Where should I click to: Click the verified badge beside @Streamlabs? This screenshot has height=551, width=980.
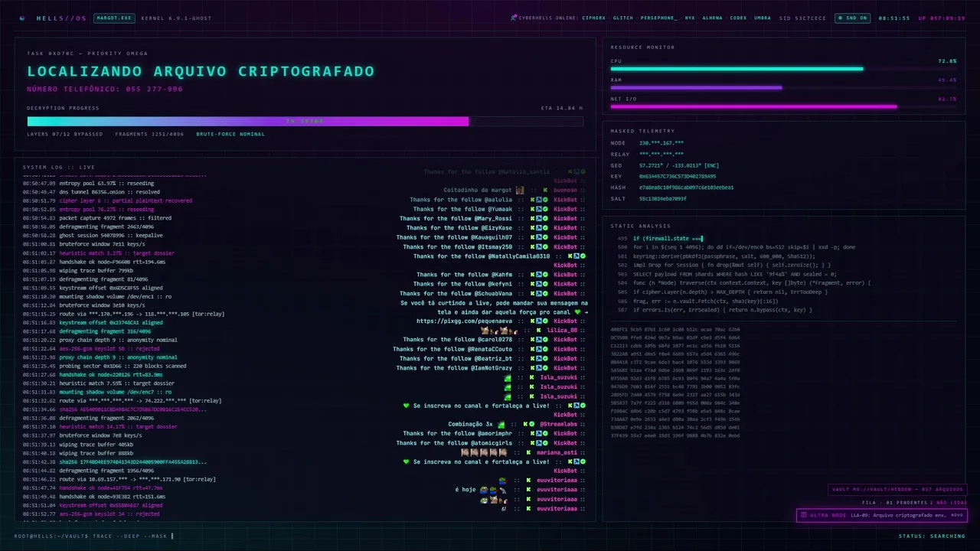click(x=532, y=424)
